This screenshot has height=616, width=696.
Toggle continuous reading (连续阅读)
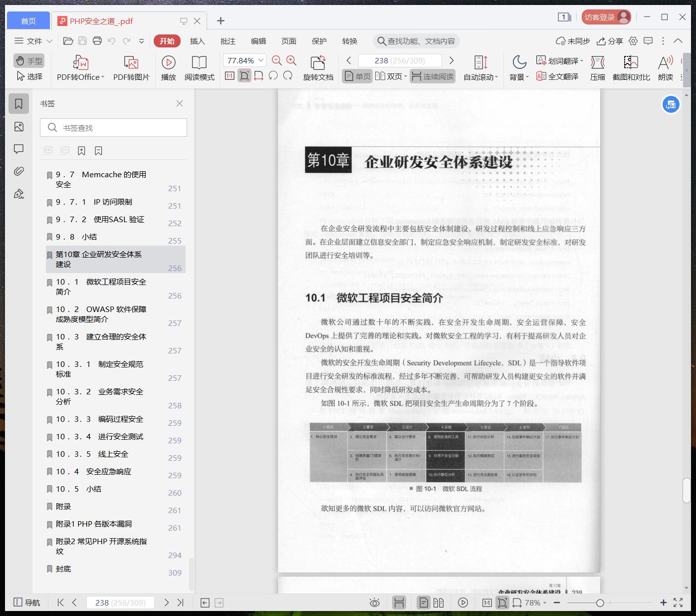[x=433, y=76]
